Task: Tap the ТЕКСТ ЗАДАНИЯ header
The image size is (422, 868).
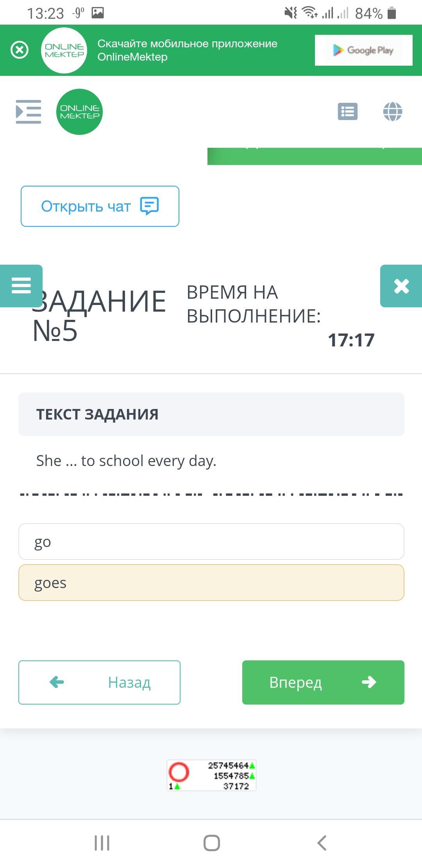Action: tap(211, 414)
